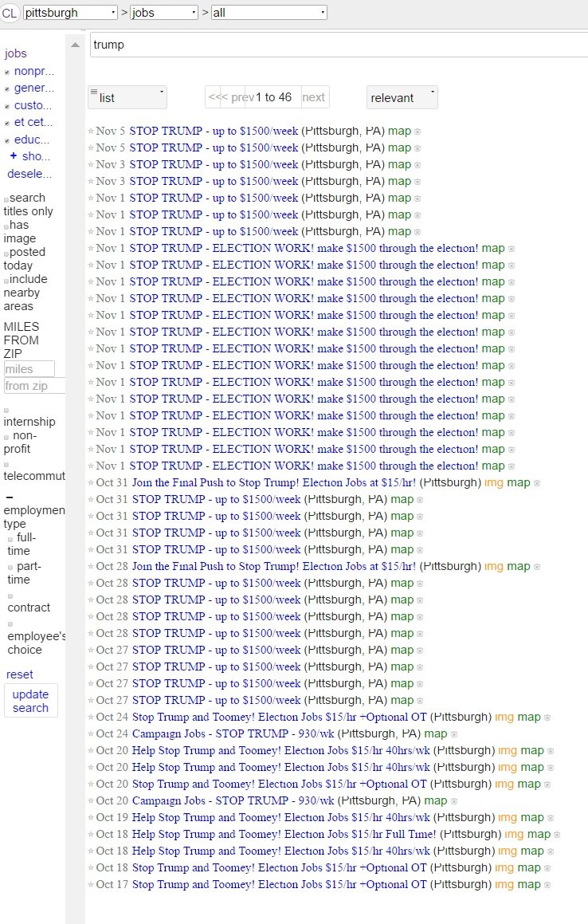Open map for Oct 24 Campaign Jobs listing

tap(435, 733)
